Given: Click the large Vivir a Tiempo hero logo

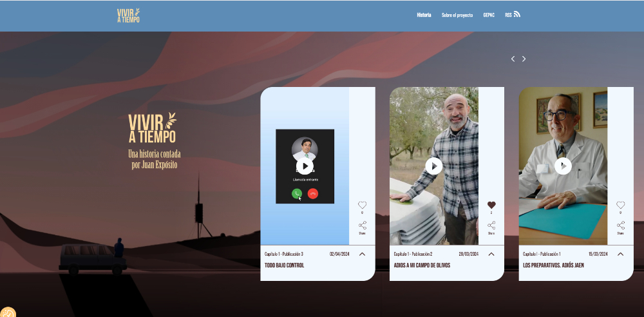Looking at the screenshot, I should click(153, 128).
